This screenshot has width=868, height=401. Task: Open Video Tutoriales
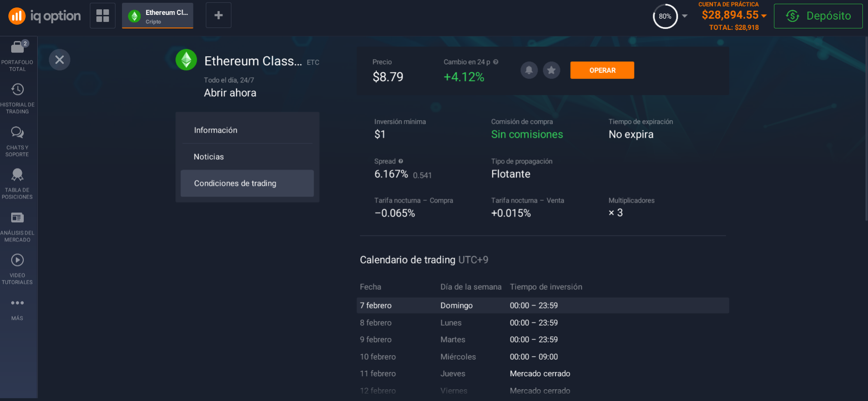(x=17, y=269)
